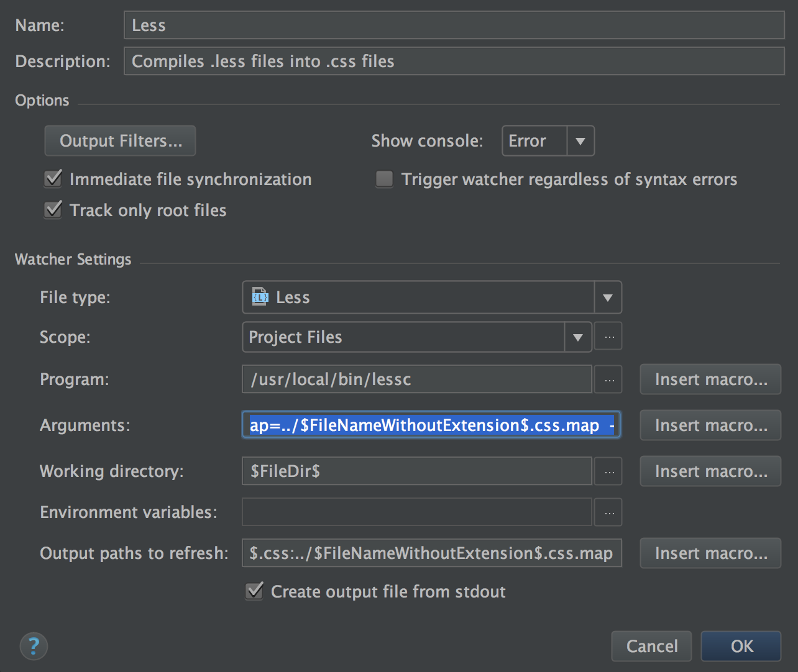798x672 pixels.
Task: Open the Environment variables ellipsis editor
Action: coord(608,512)
